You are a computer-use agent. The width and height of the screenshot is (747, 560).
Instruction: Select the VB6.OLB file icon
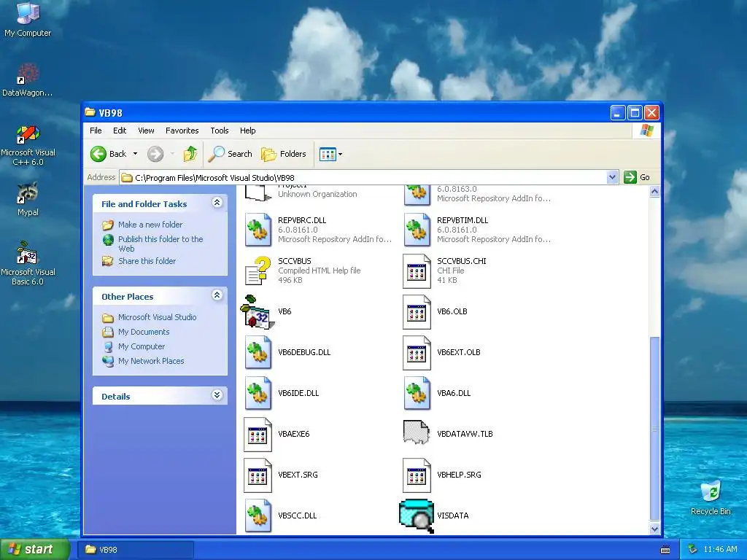[x=417, y=312]
